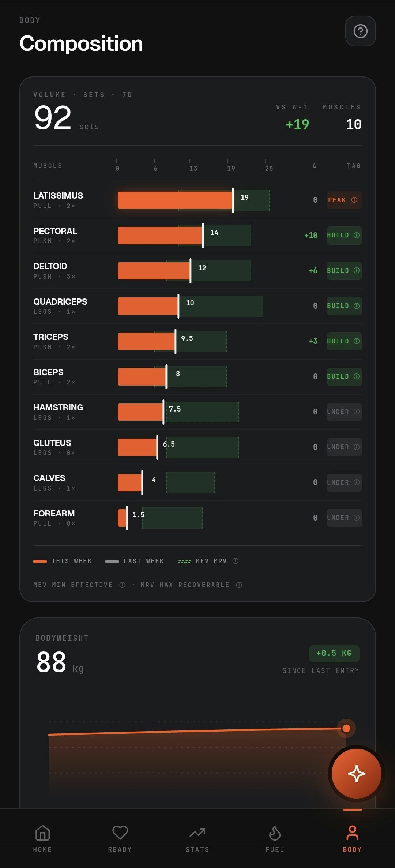The image size is (395, 868).
Task: Select the Calves muscle row
Action: [x=197, y=483]
